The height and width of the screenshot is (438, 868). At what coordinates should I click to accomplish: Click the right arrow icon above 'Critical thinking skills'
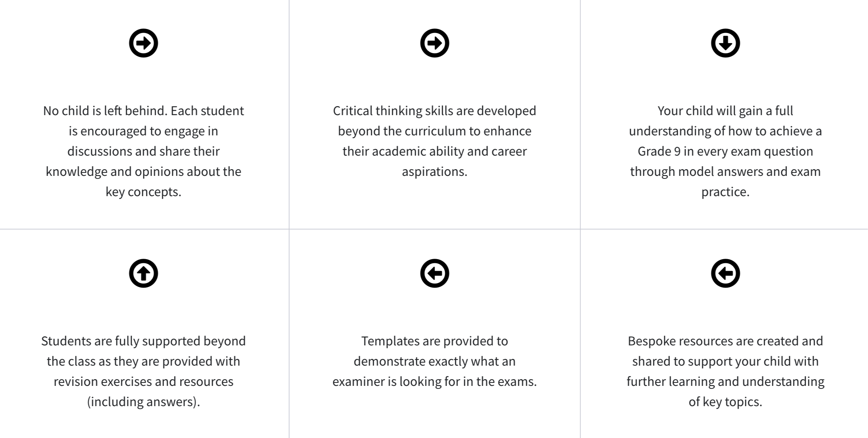tap(435, 43)
